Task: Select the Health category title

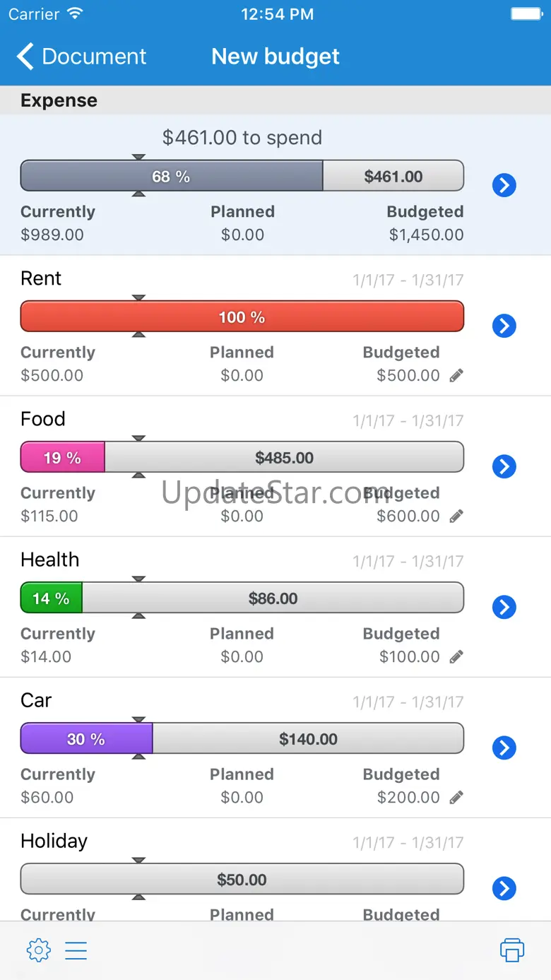Action: [x=50, y=560]
